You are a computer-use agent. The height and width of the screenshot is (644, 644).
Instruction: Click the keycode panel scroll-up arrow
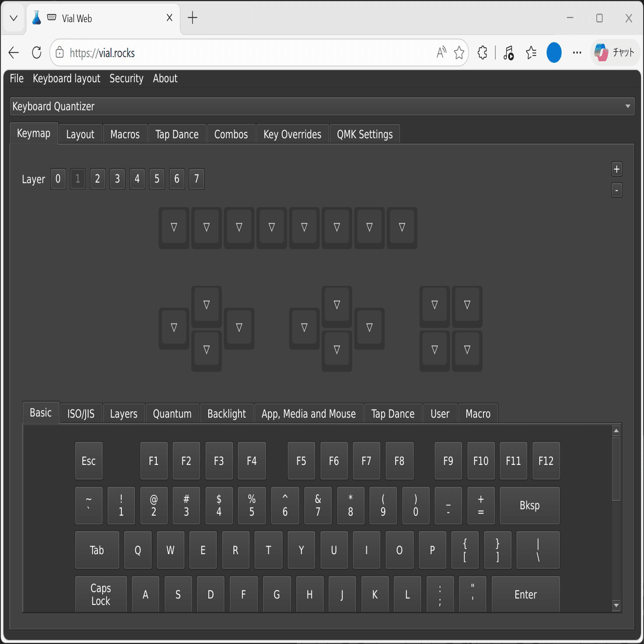pos(615,430)
